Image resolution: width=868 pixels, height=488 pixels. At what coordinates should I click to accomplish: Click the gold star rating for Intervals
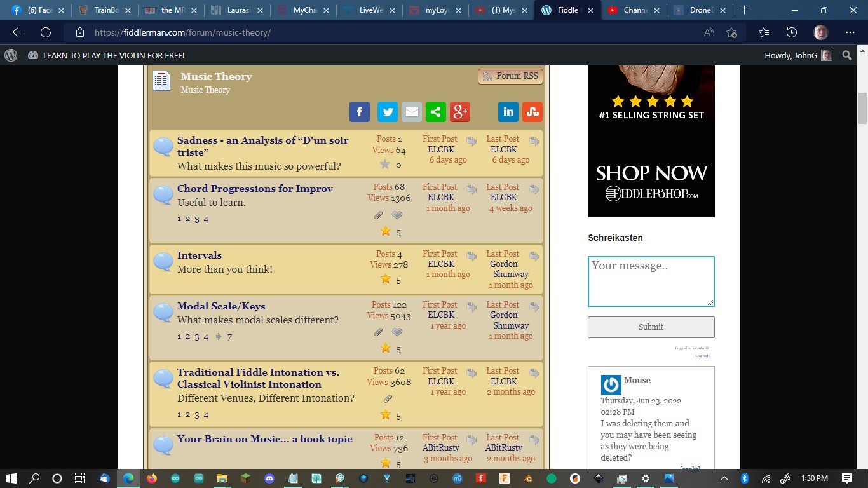coord(385,279)
